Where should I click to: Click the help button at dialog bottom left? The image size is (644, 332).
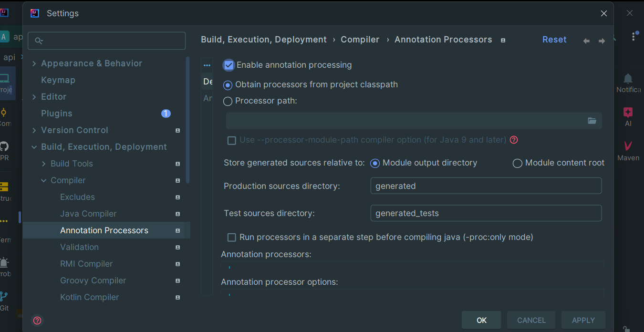pyautogui.click(x=37, y=320)
